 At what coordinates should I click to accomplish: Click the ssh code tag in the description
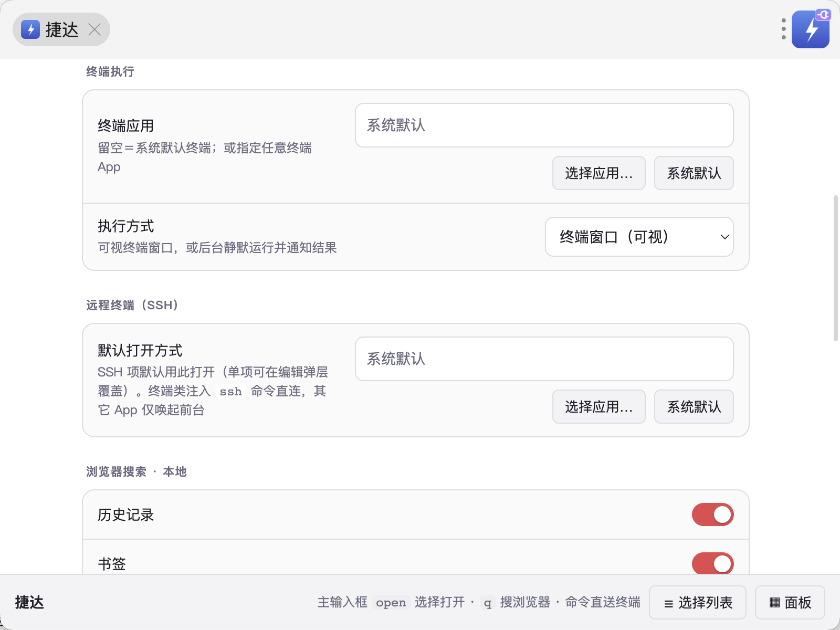[230, 391]
